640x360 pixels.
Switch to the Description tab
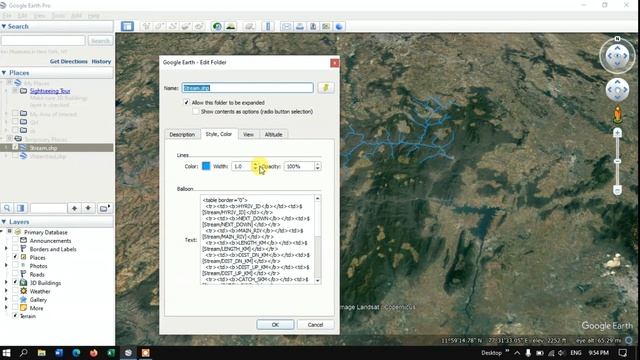182,134
